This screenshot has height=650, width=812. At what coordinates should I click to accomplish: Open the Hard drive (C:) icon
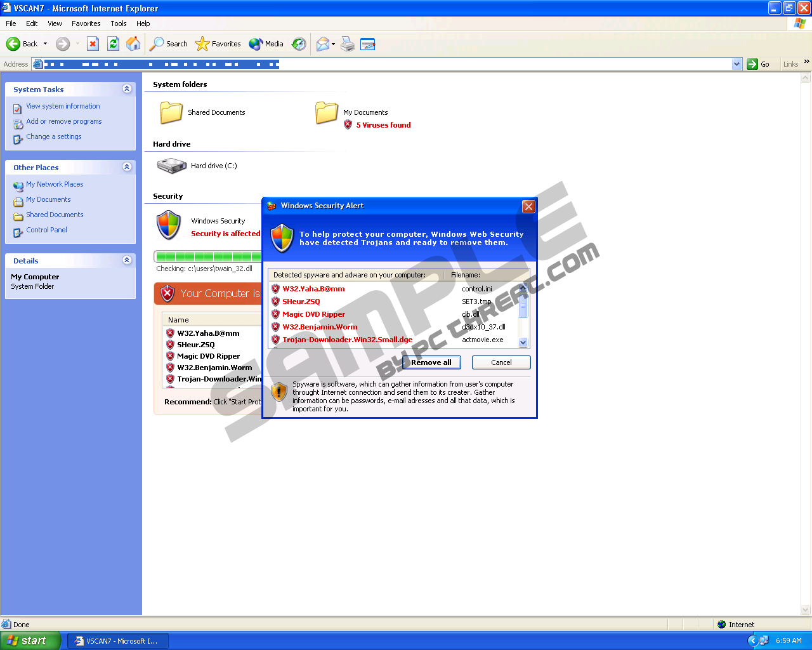pos(172,166)
